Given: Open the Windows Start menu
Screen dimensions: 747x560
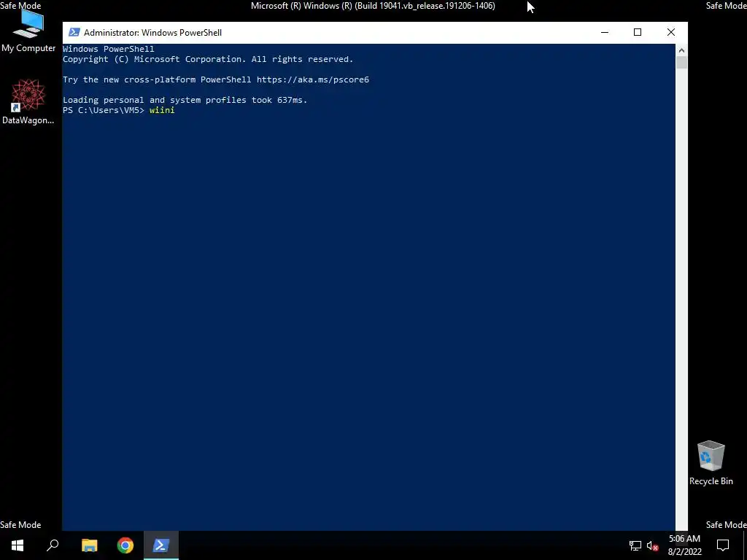Looking at the screenshot, I should (x=18, y=545).
